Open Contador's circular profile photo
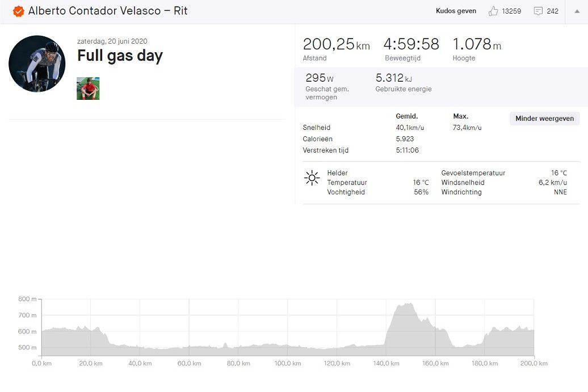This screenshot has height=392, width=588. [x=36, y=64]
